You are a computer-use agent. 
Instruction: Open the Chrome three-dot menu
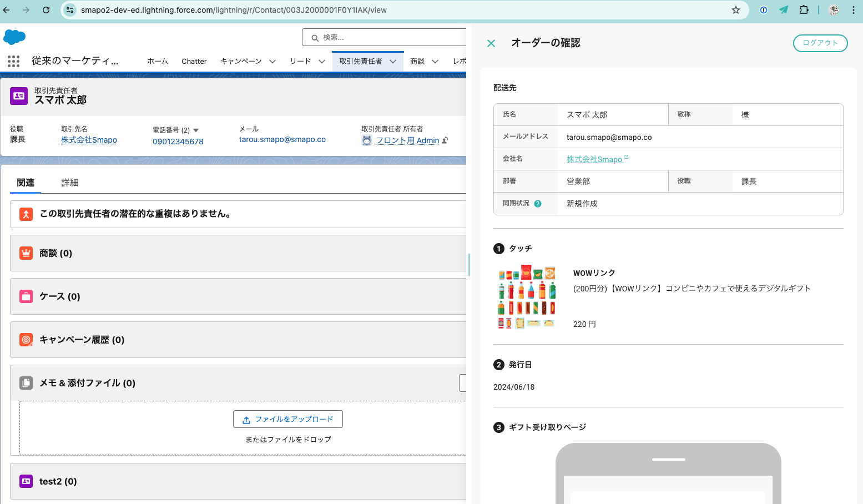point(854,10)
